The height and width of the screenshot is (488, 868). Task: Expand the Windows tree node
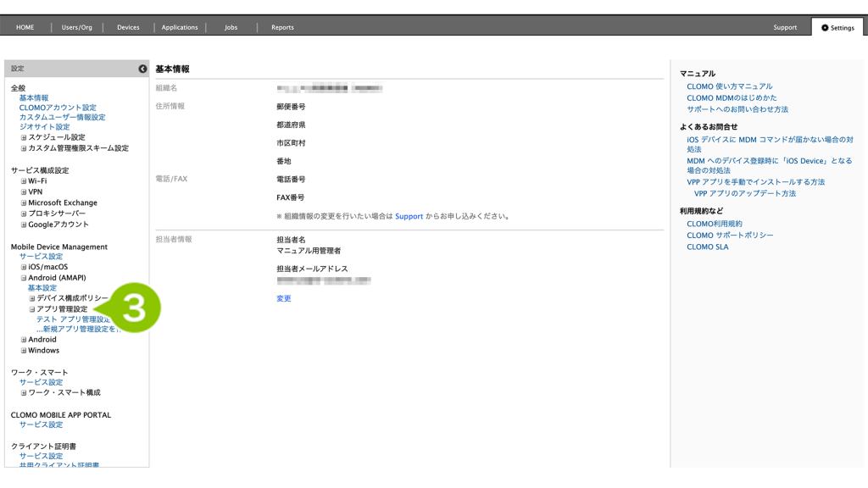coord(24,351)
